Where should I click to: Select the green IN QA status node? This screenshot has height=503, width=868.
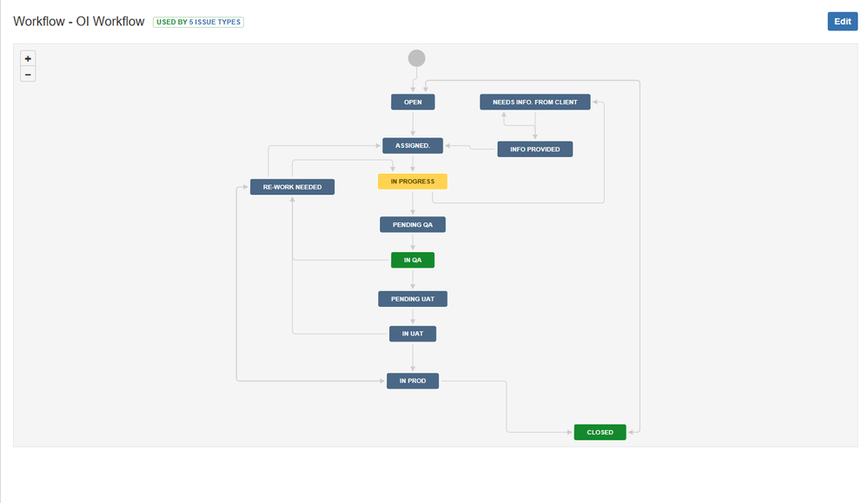pyautogui.click(x=412, y=259)
